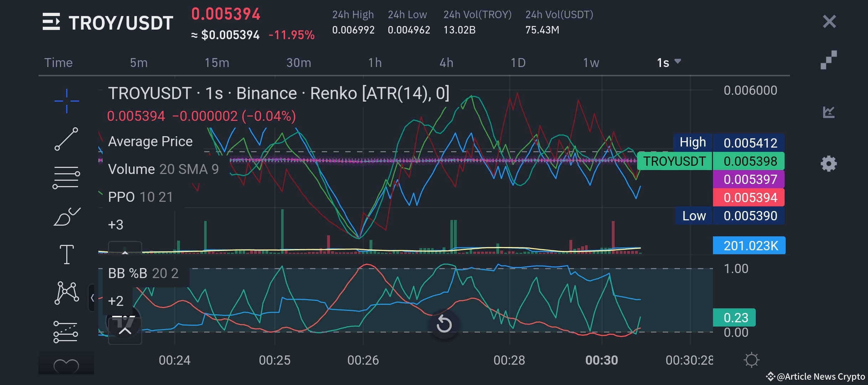The width and height of the screenshot is (868, 385).
Task: Select the projection drawing tool below the patterns icon
Action: 66,332
